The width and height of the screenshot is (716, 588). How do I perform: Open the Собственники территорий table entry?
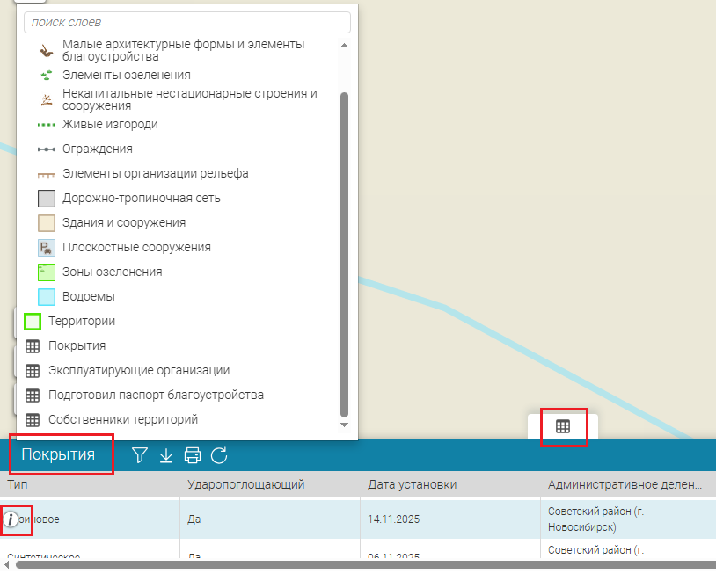coord(123,420)
